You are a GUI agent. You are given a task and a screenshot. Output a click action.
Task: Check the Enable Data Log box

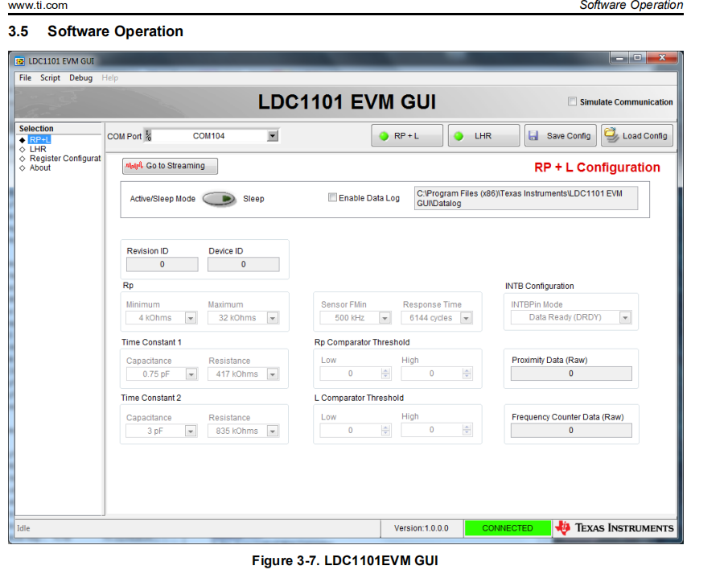tap(332, 197)
